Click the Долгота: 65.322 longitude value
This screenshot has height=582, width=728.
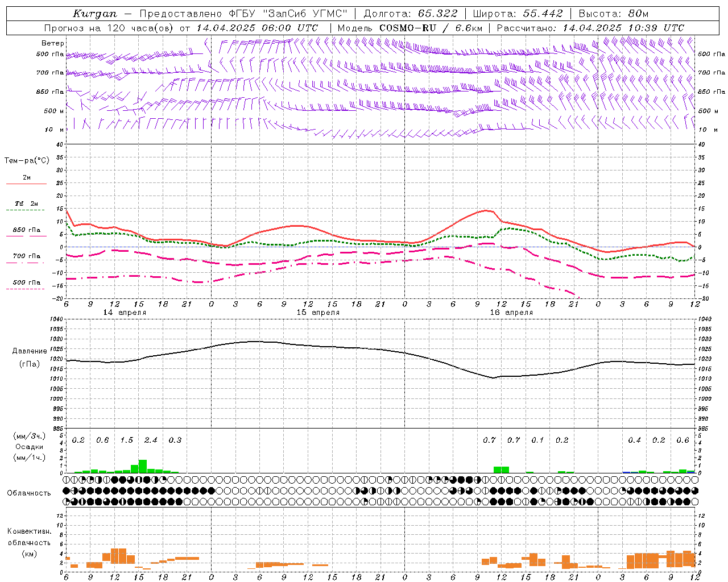click(x=410, y=14)
